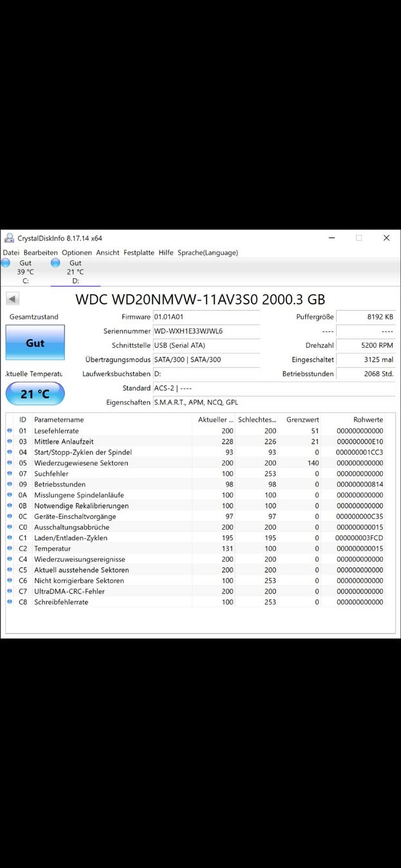Select drive D: tab with 21 °C

click(75, 272)
